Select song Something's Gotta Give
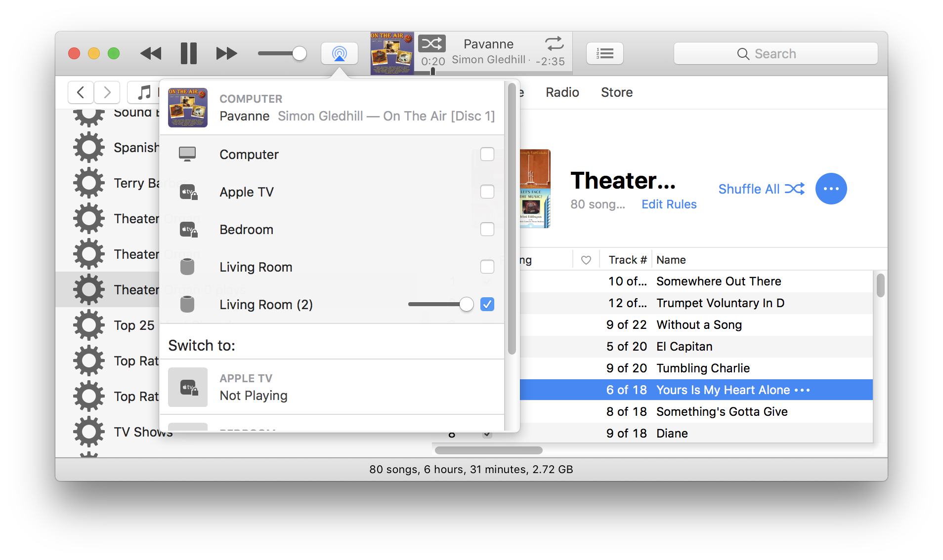943x560 pixels. [x=722, y=412]
